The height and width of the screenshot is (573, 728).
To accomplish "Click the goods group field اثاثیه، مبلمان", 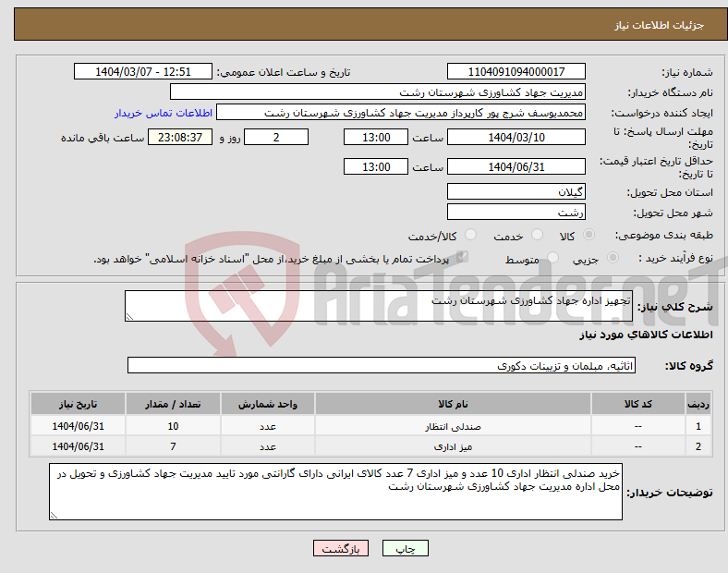I will click(x=382, y=365).
